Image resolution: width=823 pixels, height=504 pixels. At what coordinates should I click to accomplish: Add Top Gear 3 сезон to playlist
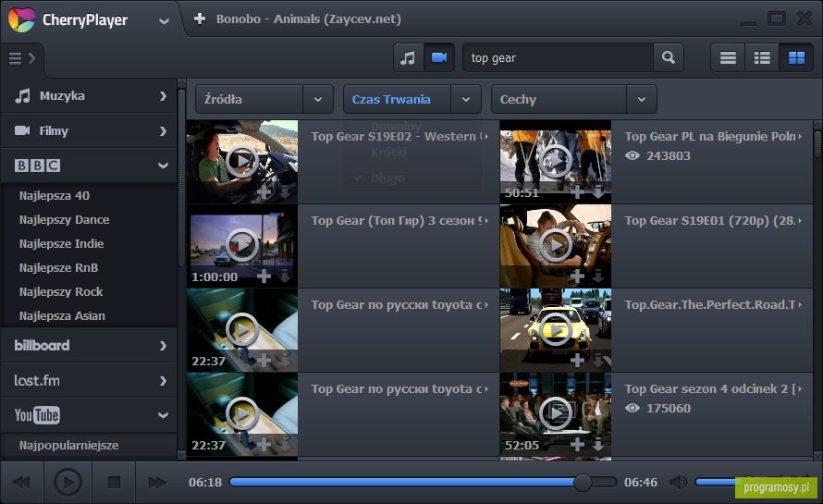[x=264, y=277]
